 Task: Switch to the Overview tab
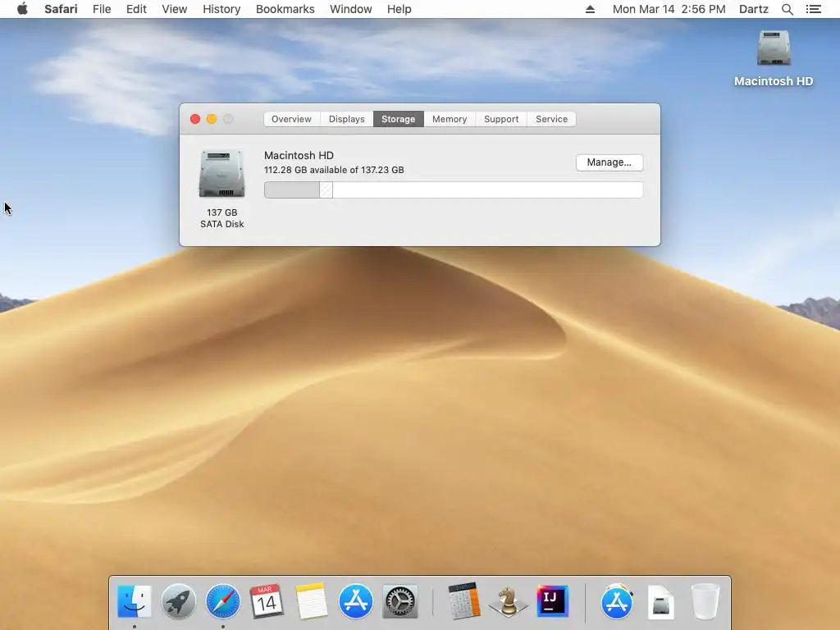291,119
